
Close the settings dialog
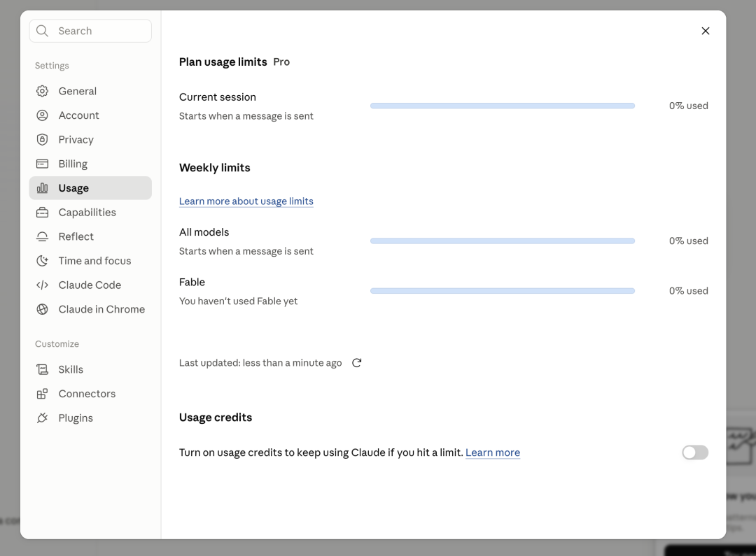(706, 31)
